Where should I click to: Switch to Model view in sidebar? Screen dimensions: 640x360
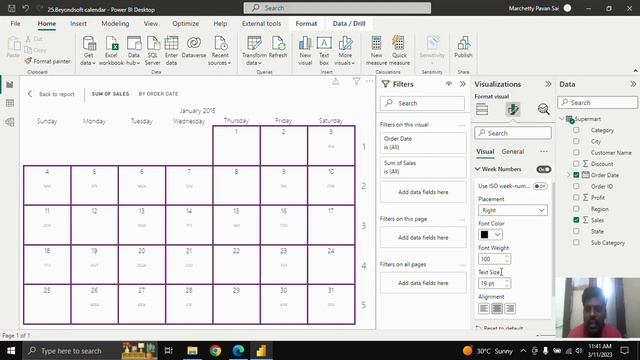click(x=10, y=122)
